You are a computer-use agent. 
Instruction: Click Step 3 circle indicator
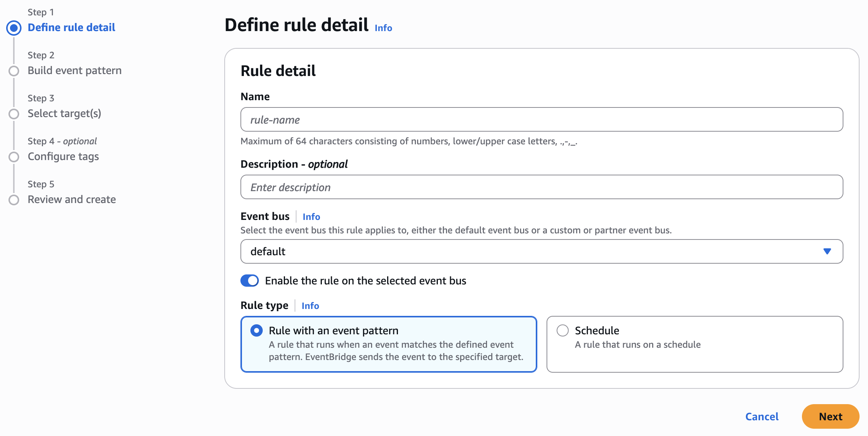[x=14, y=114]
